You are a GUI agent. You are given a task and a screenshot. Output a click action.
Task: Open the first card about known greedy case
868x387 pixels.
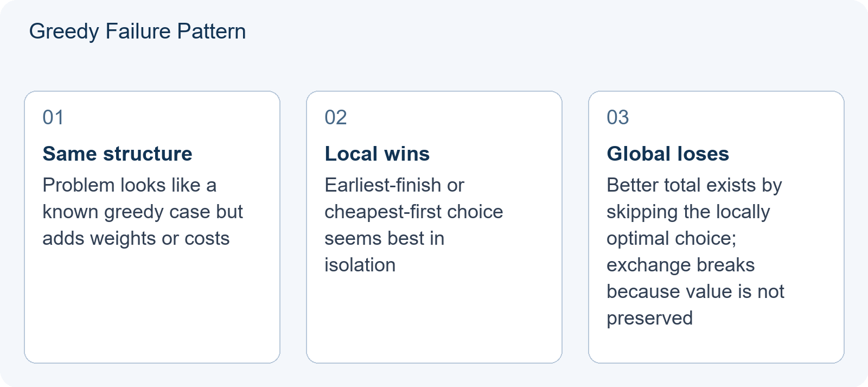[152, 227]
